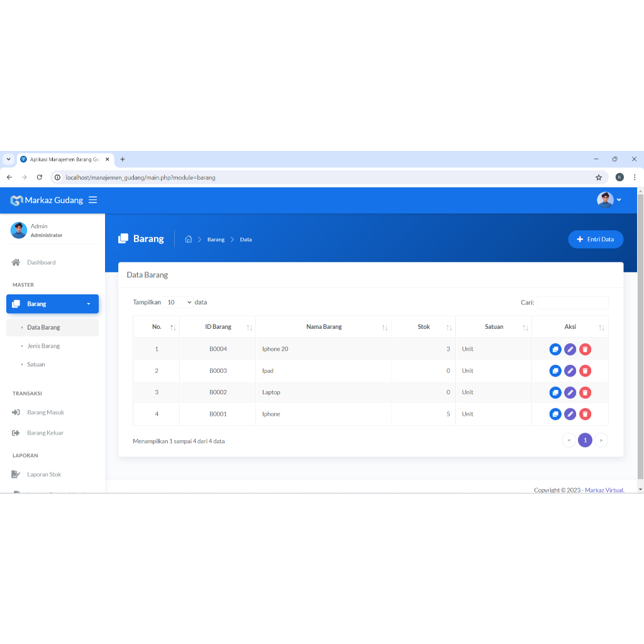This screenshot has width=644, height=644.
Task: Click the bookmark star in the address bar
Action: point(599,177)
